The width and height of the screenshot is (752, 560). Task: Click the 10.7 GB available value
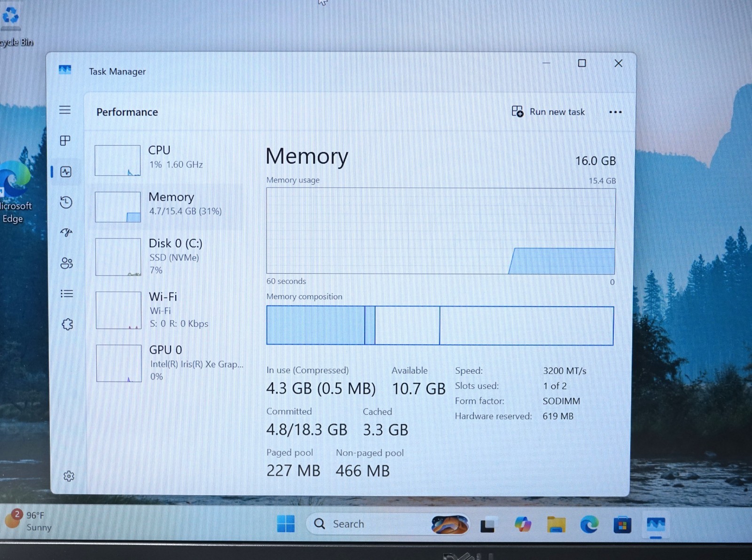pos(419,389)
